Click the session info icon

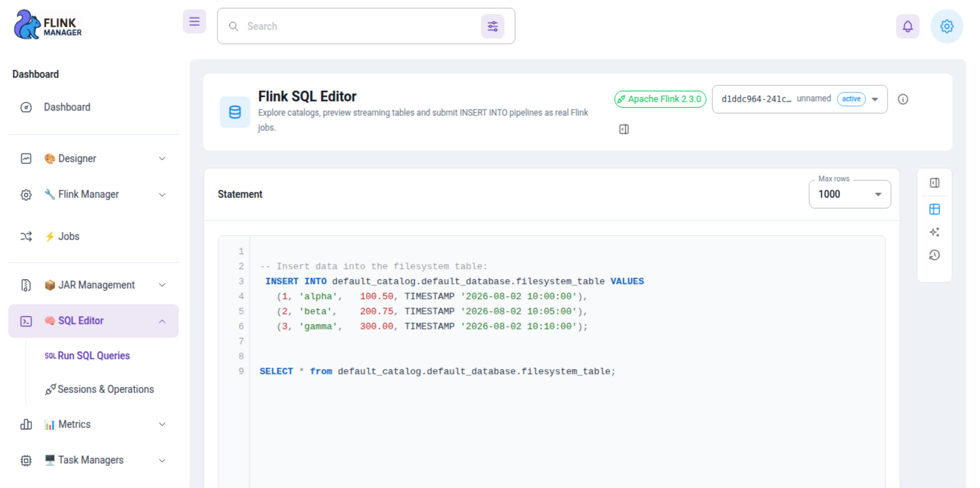point(903,99)
